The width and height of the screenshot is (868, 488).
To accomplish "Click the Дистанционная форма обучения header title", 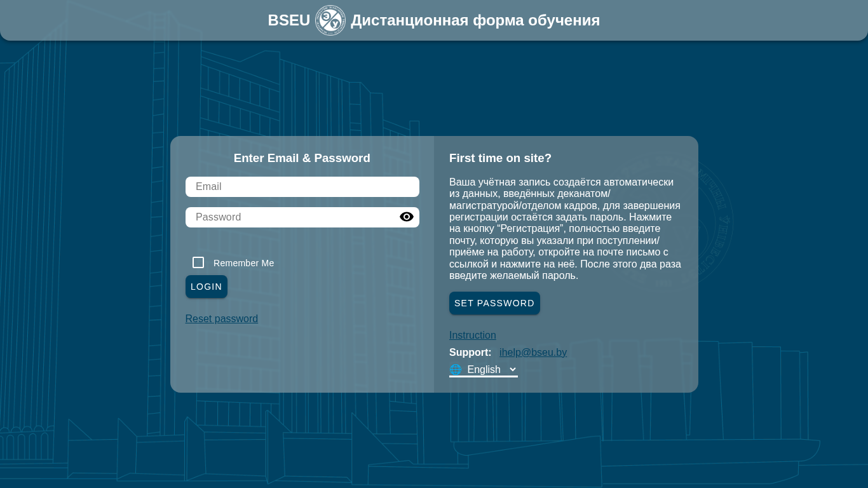I will tap(475, 20).
